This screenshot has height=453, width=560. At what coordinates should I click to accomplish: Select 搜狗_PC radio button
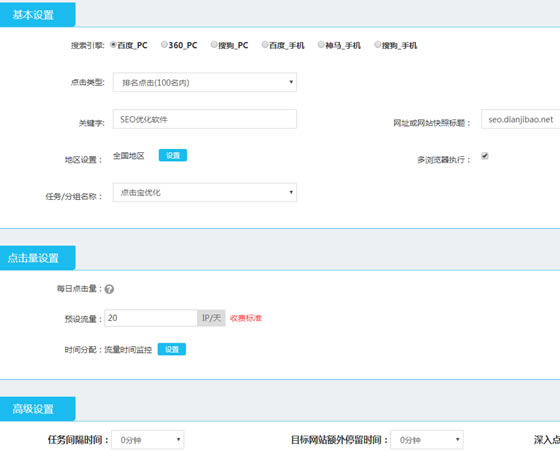coord(214,44)
